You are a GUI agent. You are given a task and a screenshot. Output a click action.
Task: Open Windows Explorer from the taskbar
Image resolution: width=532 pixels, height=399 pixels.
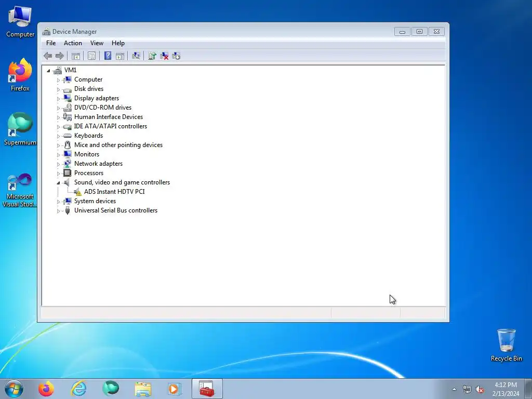pos(143,389)
